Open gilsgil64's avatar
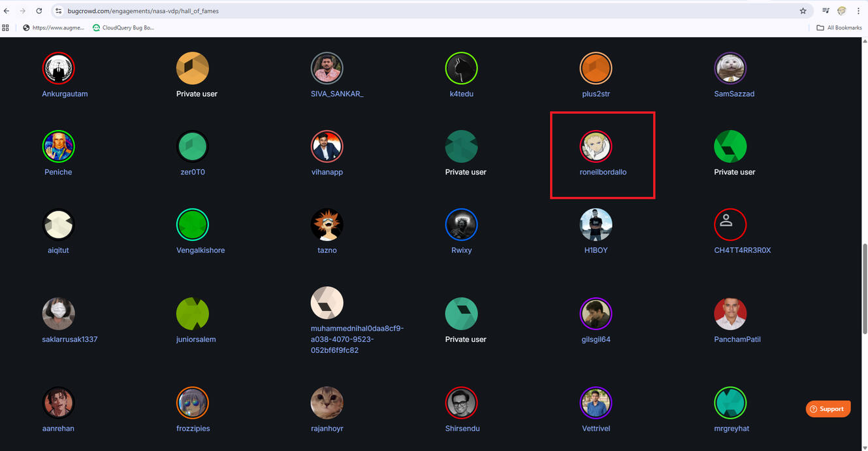This screenshot has width=868, height=451. tap(596, 314)
